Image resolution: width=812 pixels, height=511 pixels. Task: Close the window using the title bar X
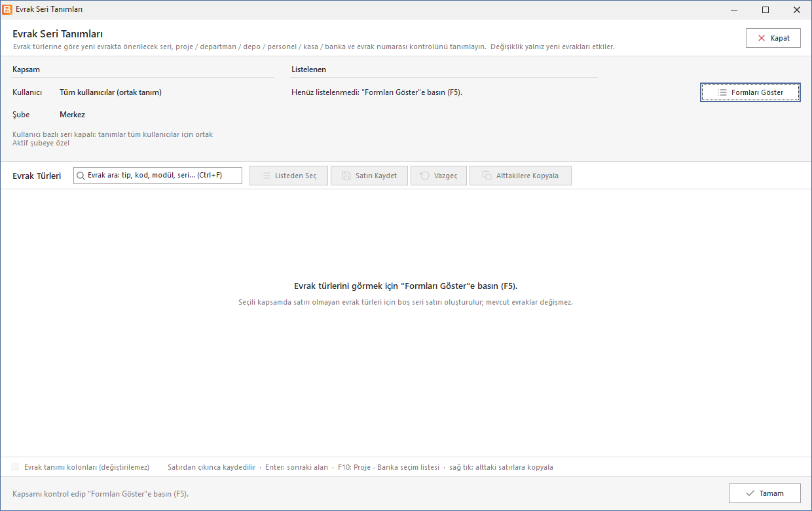[796, 10]
